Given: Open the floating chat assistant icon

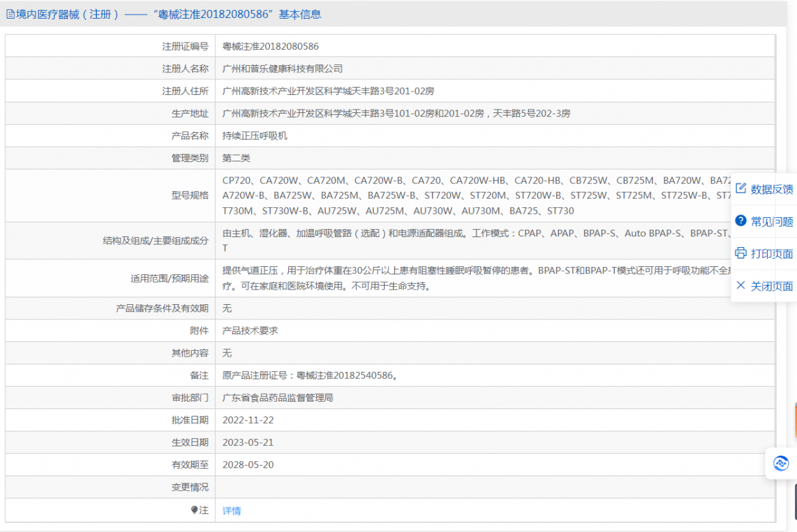Looking at the screenshot, I should tap(781, 463).
